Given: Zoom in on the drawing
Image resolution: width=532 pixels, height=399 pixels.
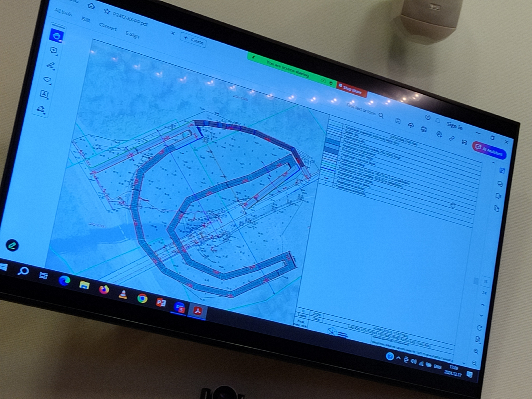Looking at the screenshot, I should coord(476,351).
